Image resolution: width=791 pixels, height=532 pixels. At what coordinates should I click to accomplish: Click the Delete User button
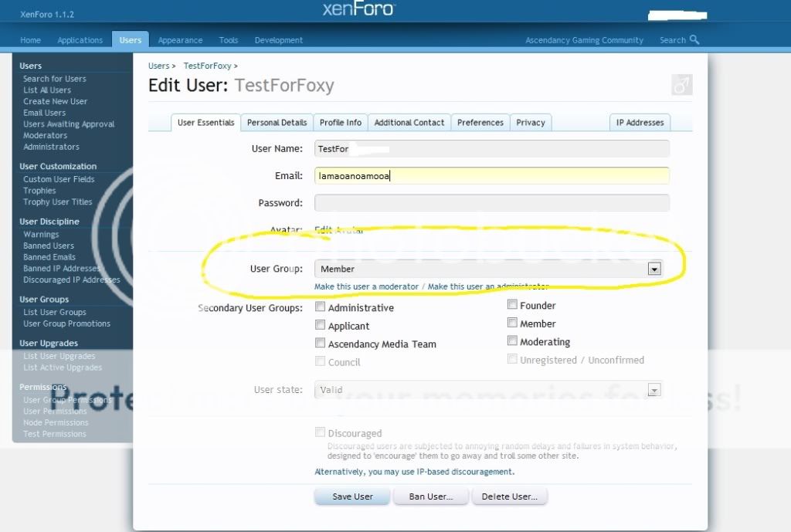[x=509, y=496]
